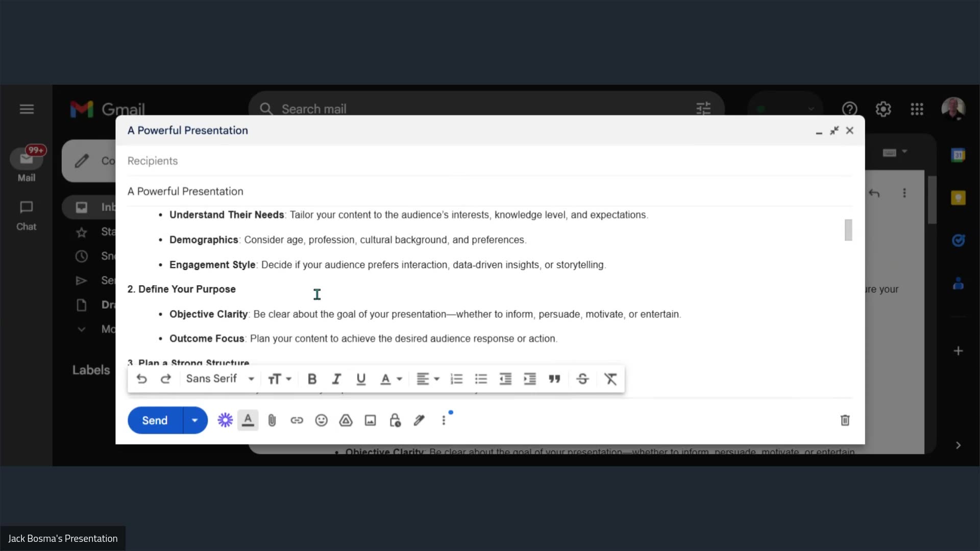Click the Recipients field

(489, 161)
